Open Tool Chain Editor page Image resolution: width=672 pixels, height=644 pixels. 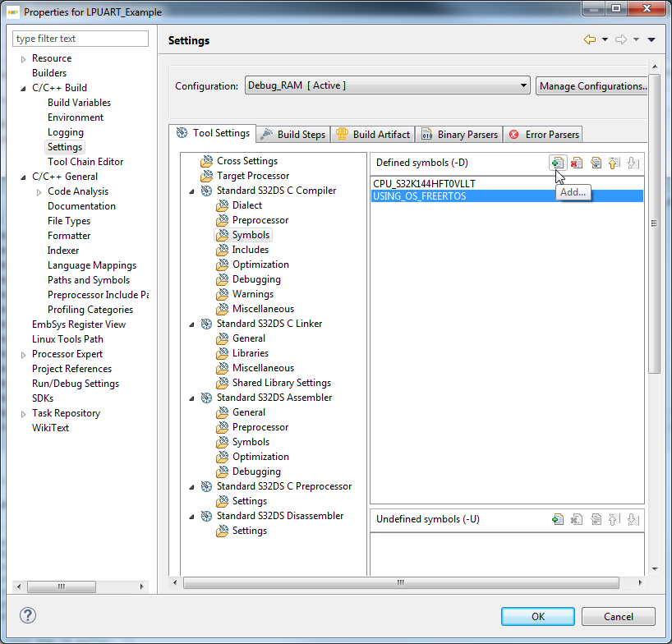point(85,162)
